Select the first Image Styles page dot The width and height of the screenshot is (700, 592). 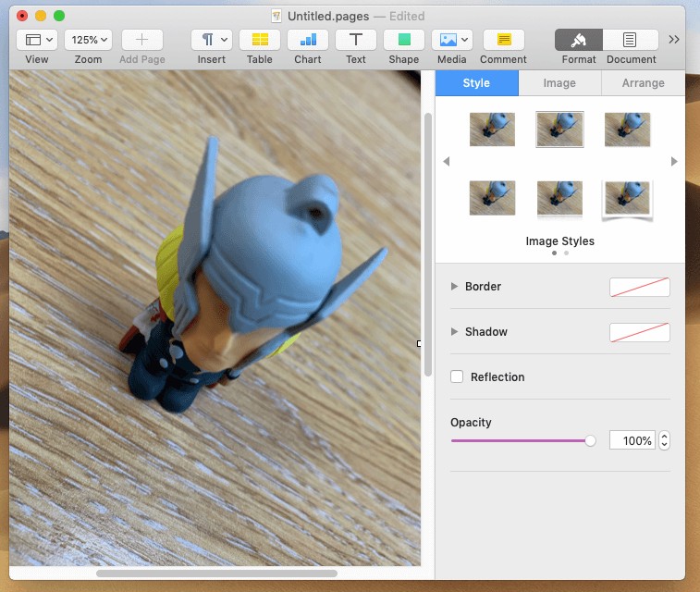pyautogui.click(x=555, y=253)
